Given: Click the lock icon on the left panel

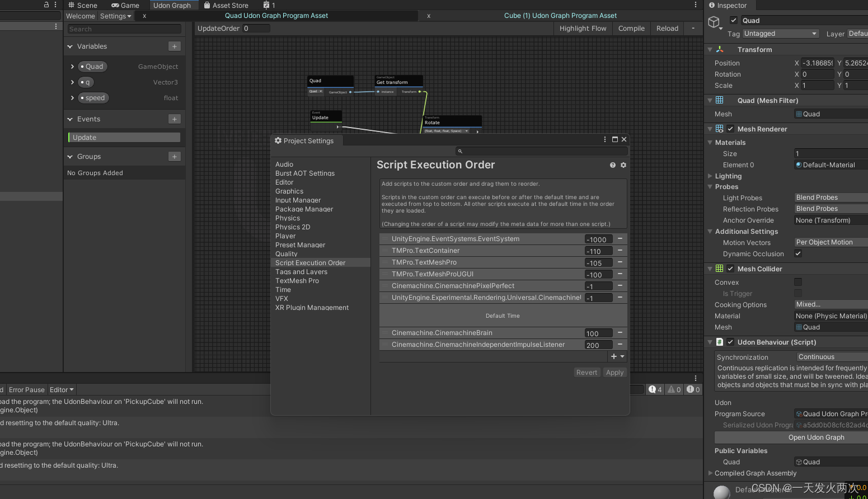Looking at the screenshot, I should click(x=46, y=4).
